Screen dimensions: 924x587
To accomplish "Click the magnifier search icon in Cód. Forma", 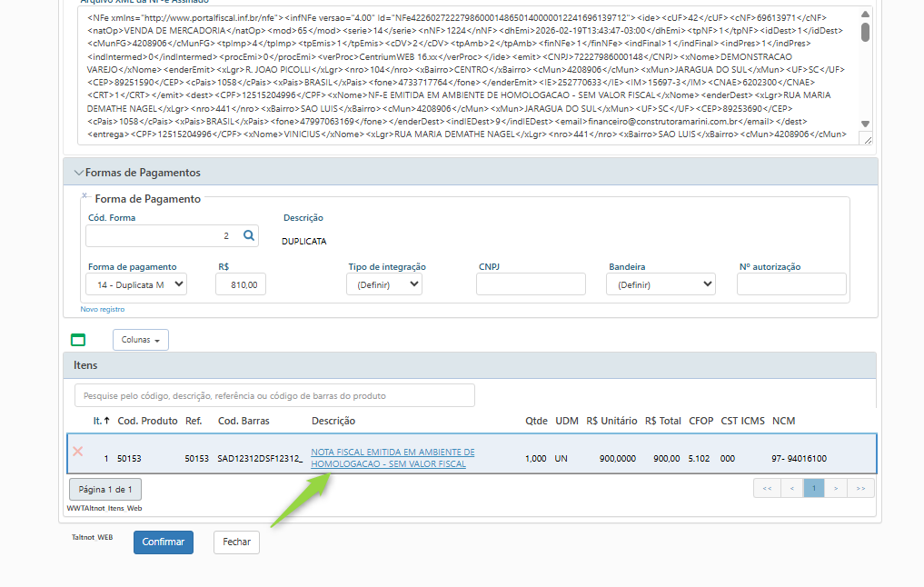I will click(x=250, y=236).
